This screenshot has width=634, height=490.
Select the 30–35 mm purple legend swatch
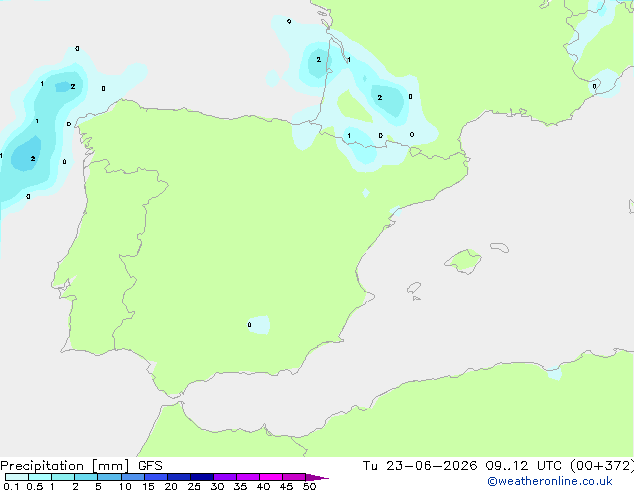point(225,477)
